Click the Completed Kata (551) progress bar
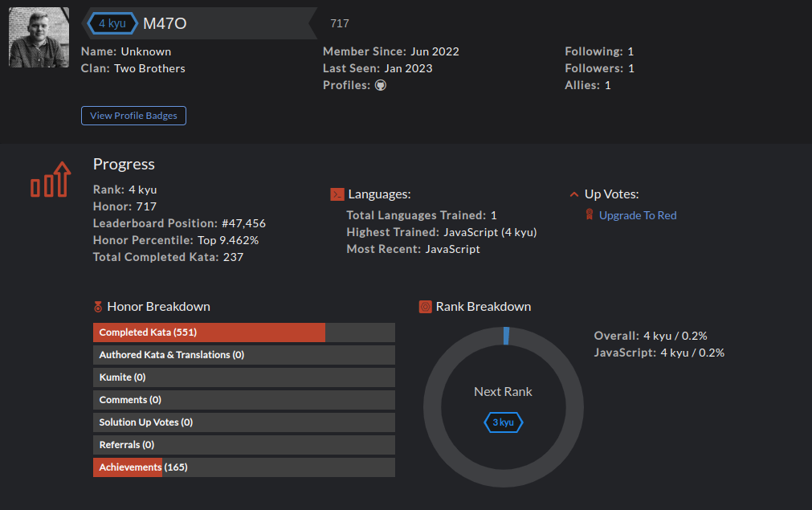 coord(209,332)
